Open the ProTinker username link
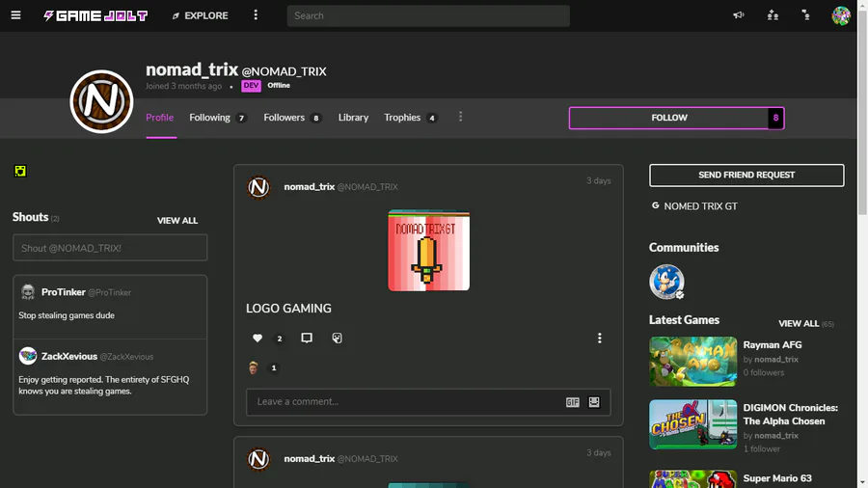868x488 pixels. pos(63,292)
